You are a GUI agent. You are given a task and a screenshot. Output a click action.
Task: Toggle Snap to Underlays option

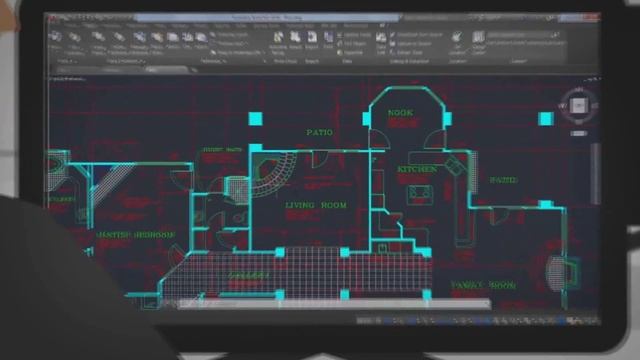coord(237,53)
